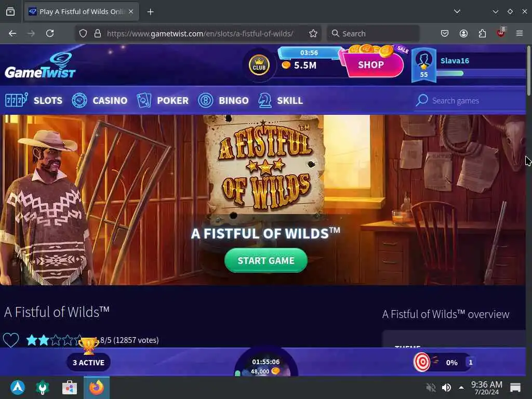Click the bingo ball icon
The width and height of the screenshot is (532, 399).
click(206, 100)
